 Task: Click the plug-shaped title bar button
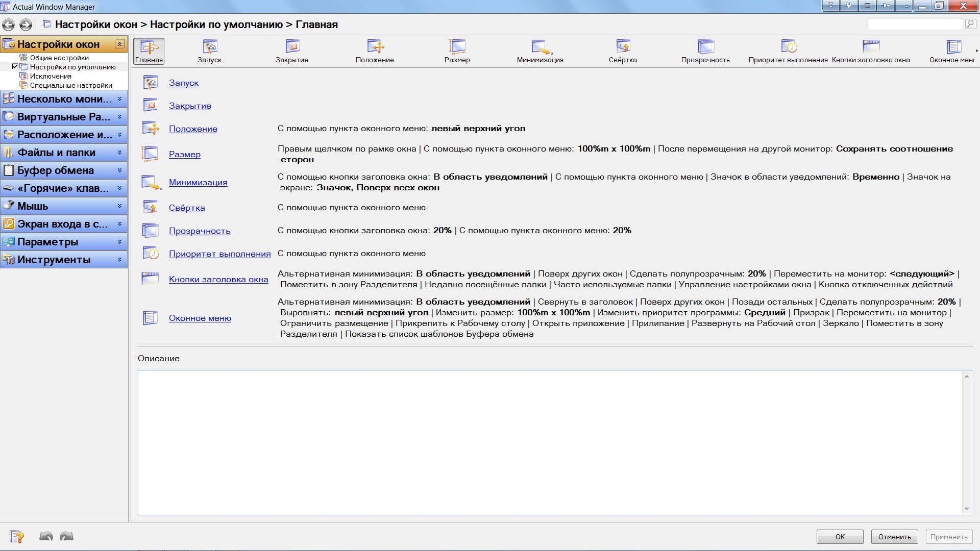point(886,6)
